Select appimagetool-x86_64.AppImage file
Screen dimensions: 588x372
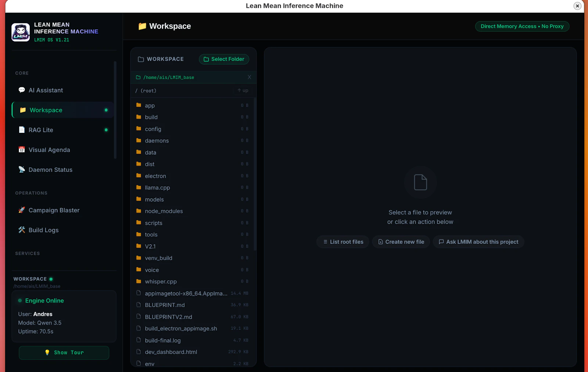pyautogui.click(x=193, y=293)
